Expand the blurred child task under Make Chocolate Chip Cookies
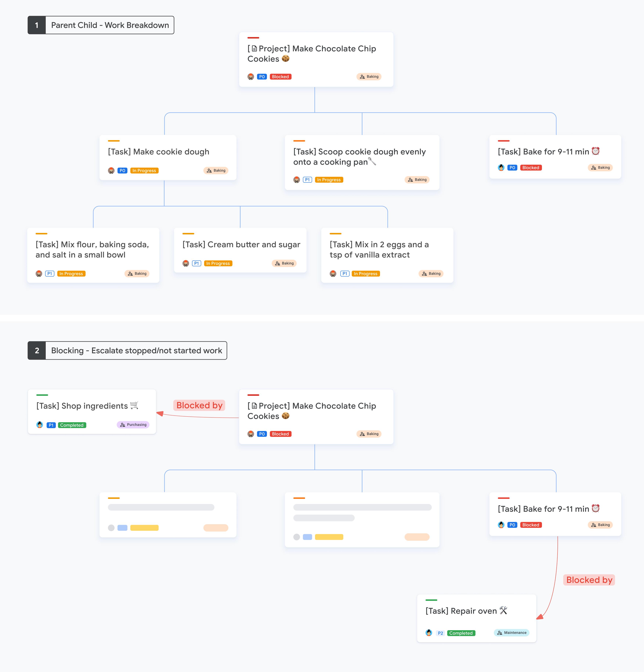644x672 pixels. click(168, 513)
